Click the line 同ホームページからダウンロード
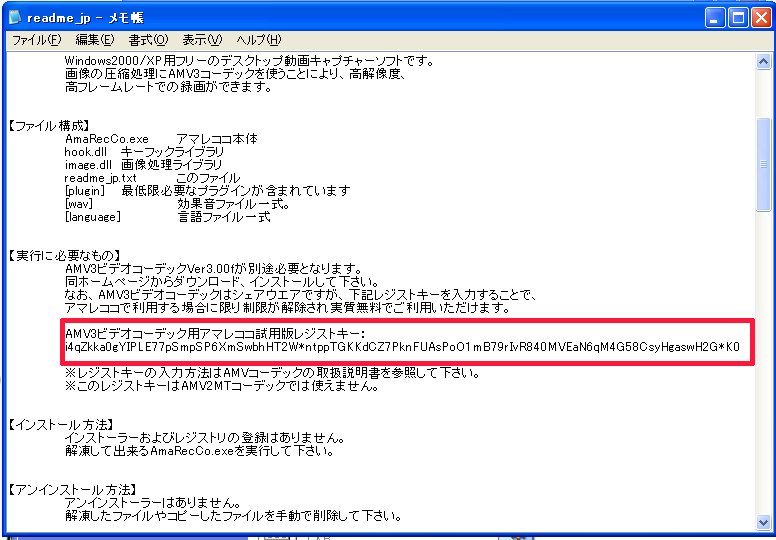 click(x=222, y=282)
